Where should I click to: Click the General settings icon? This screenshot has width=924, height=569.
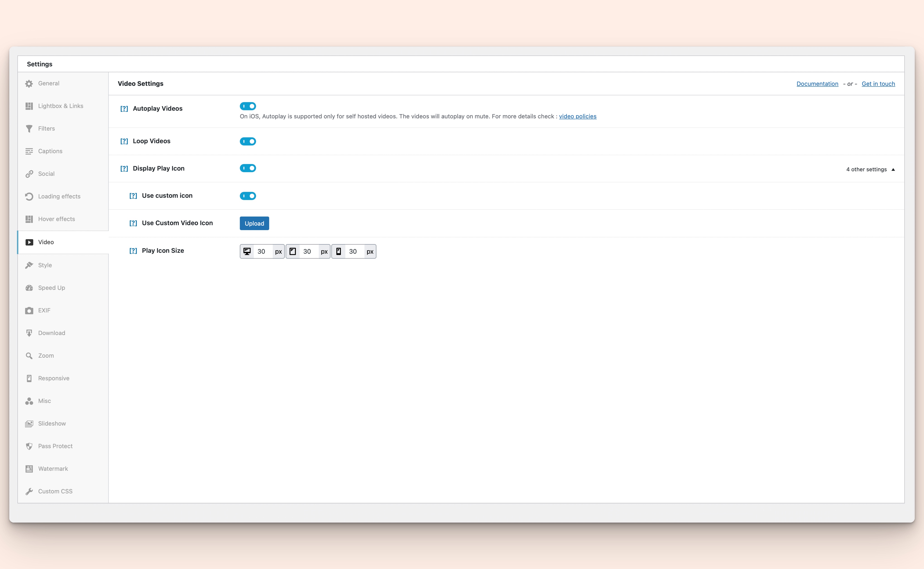pos(29,83)
